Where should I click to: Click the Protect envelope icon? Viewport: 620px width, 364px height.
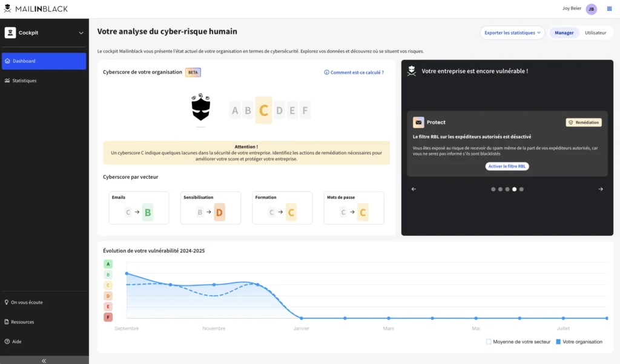(418, 122)
